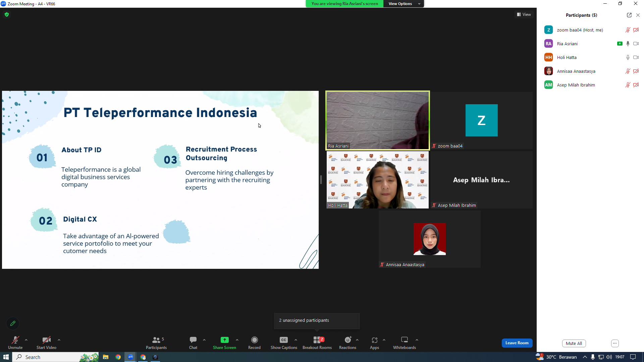Click Asep Milah Ibrahim's muted mic icon in list

tap(628, 85)
